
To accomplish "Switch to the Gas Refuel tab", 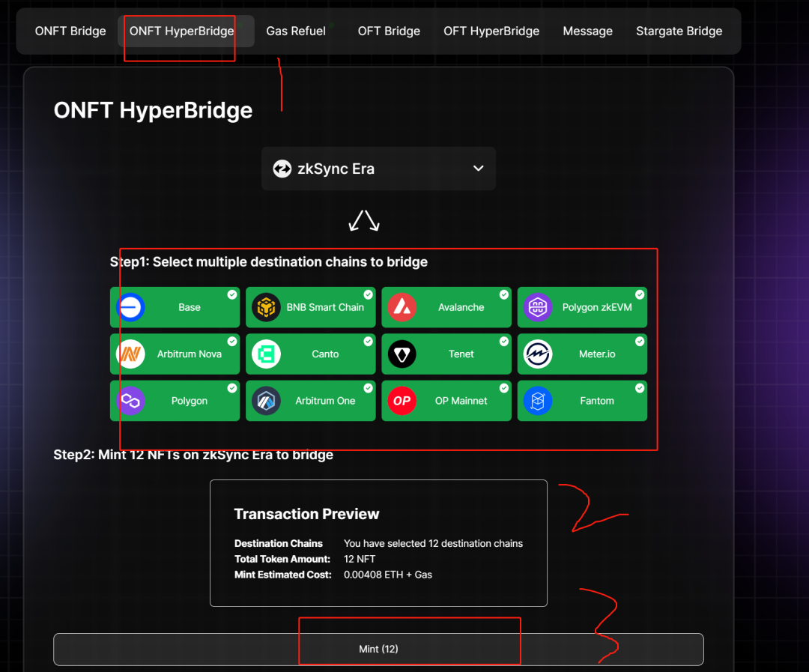I will 296,31.
